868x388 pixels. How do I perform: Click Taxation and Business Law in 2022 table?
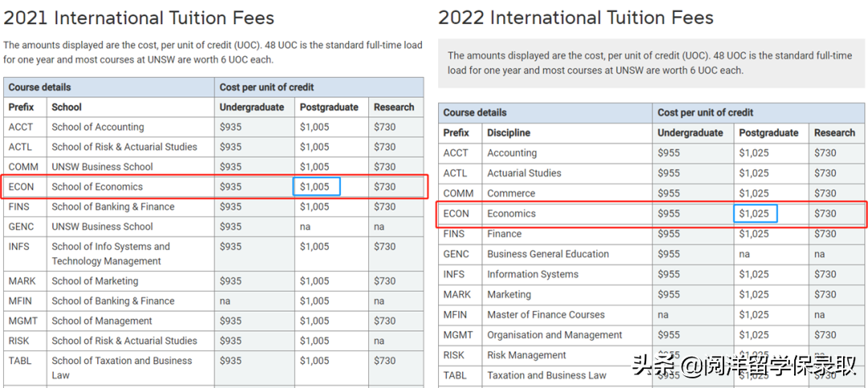(x=547, y=375)
